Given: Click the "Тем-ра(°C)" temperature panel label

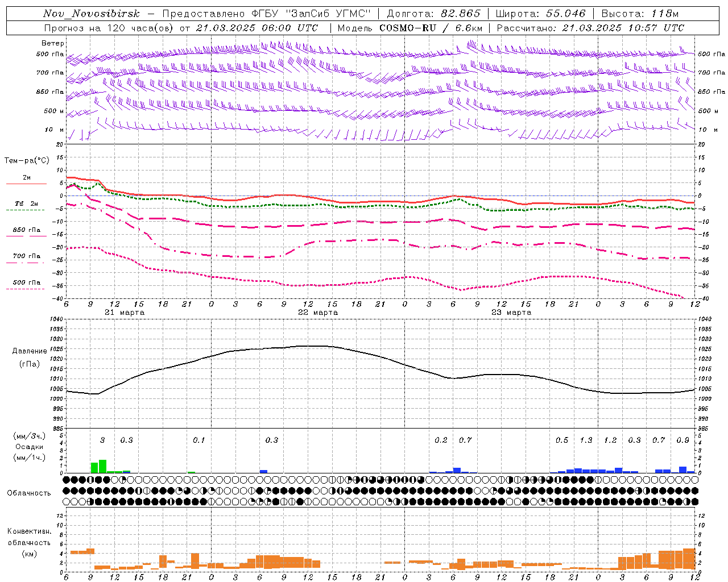Looking at the screenshot, I should coord(27,161).
